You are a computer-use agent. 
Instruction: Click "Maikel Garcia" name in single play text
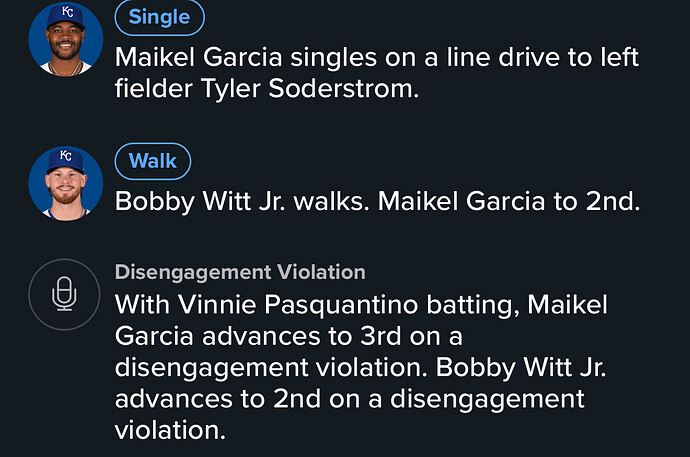point(198,57)
